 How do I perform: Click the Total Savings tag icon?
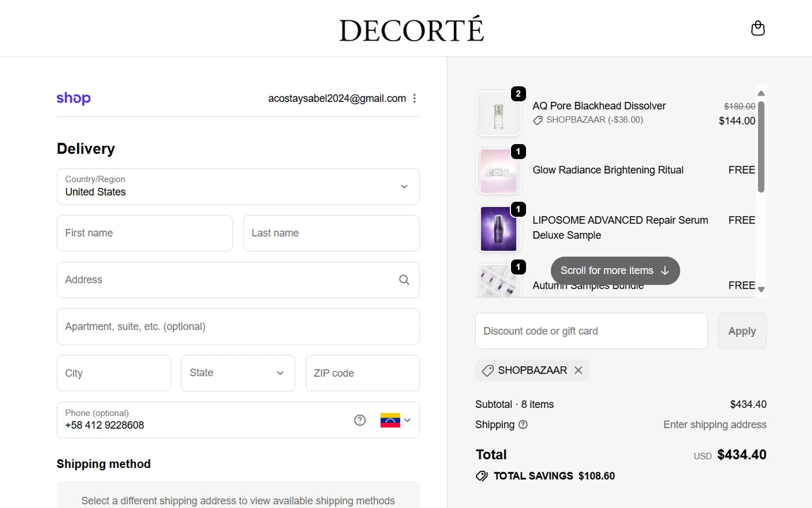click(x=481, y=476)
